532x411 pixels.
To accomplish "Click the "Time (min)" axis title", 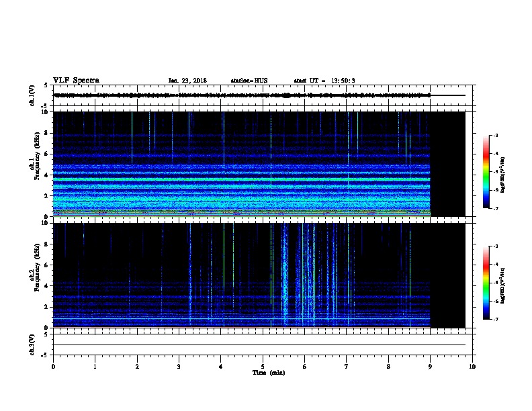I will tap(269, 373).
